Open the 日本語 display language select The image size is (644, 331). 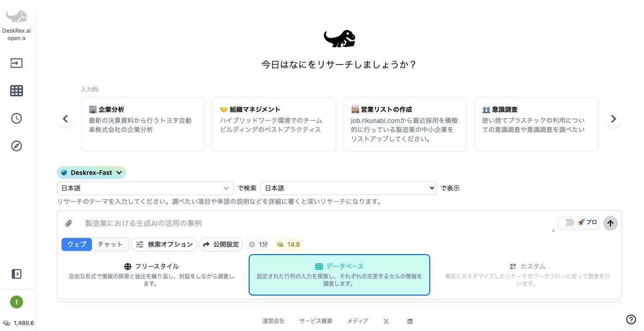[348, 188]
